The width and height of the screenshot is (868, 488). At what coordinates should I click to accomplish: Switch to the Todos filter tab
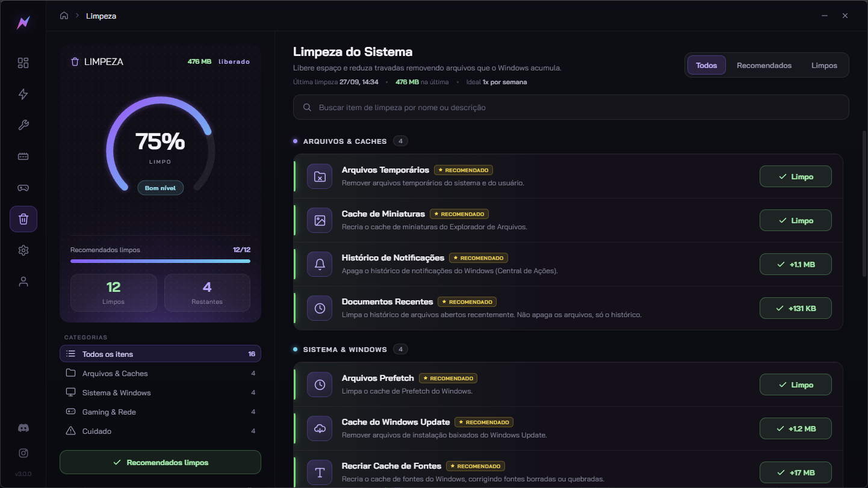point(707,65)
